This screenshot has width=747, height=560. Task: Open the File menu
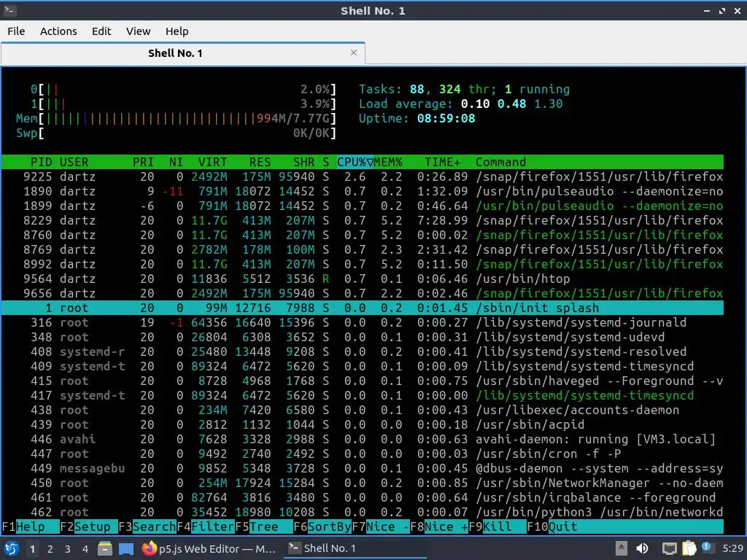(x=16, y=31)
